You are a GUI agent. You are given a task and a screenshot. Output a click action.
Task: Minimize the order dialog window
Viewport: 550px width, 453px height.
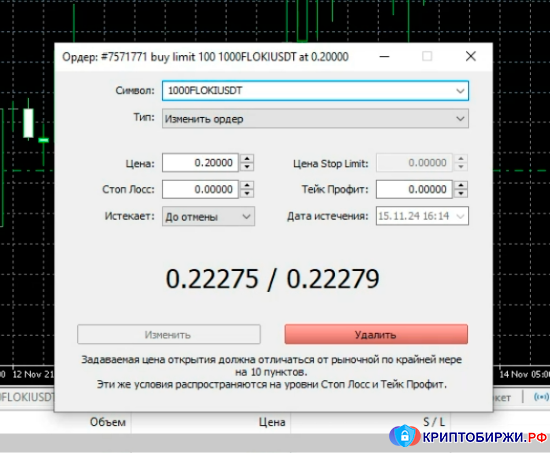384,56
